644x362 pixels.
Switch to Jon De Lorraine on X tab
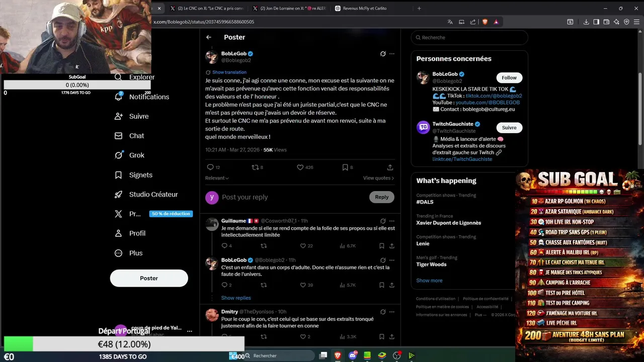pyautogui.click(x=289, y=9)
